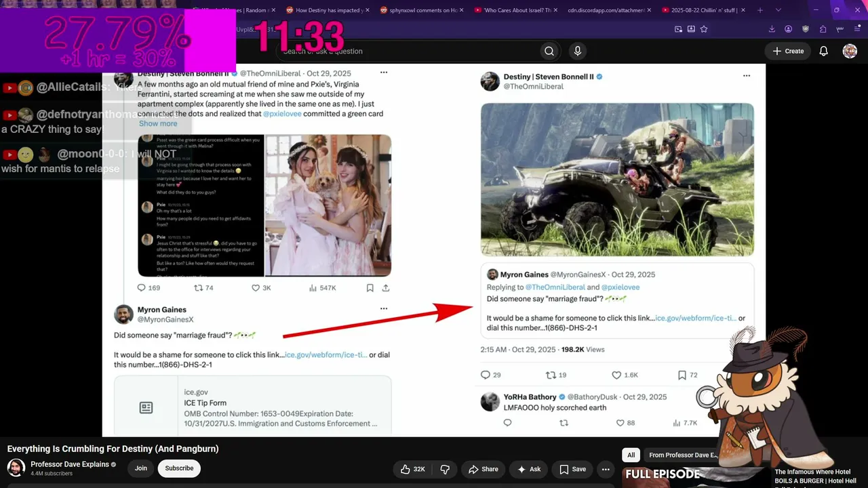
Task: Open more options on Myron Gaines' tweet
Action: (x=384, y=308)
